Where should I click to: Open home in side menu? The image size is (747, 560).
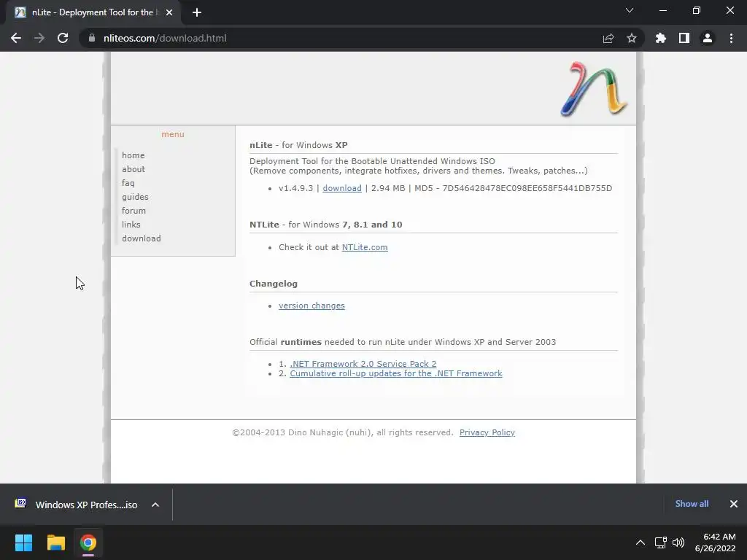click(x=133, y=155)
